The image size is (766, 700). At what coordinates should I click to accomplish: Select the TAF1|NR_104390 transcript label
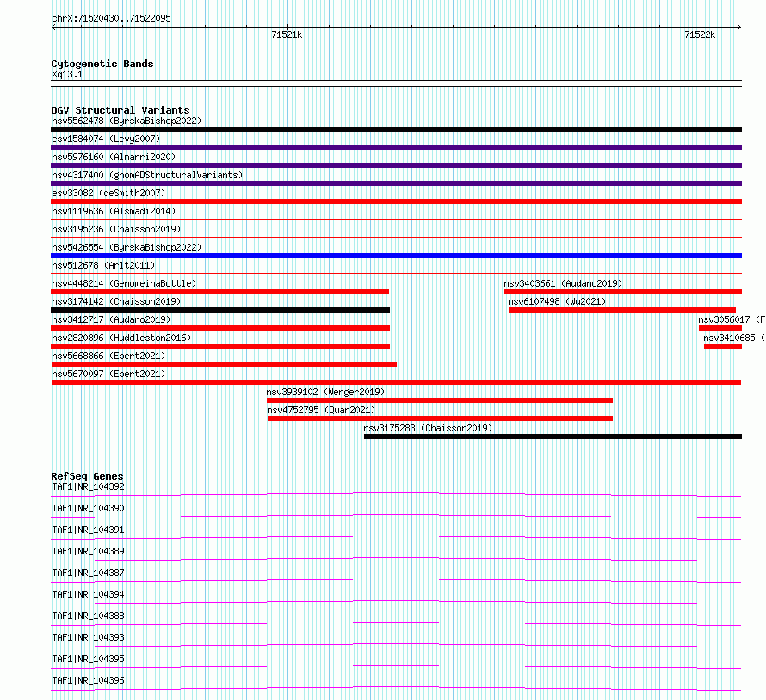(x=88, y=508)
